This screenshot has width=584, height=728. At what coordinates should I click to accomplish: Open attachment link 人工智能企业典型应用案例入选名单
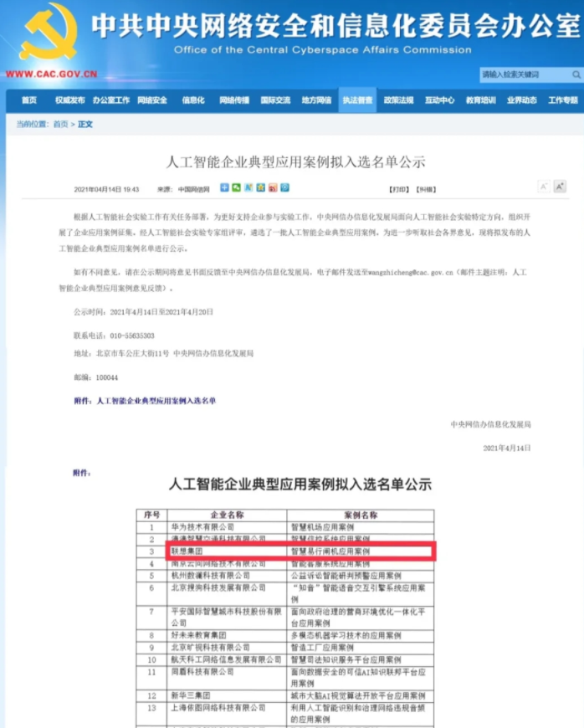pyautogui.click(x=156, y=401)
